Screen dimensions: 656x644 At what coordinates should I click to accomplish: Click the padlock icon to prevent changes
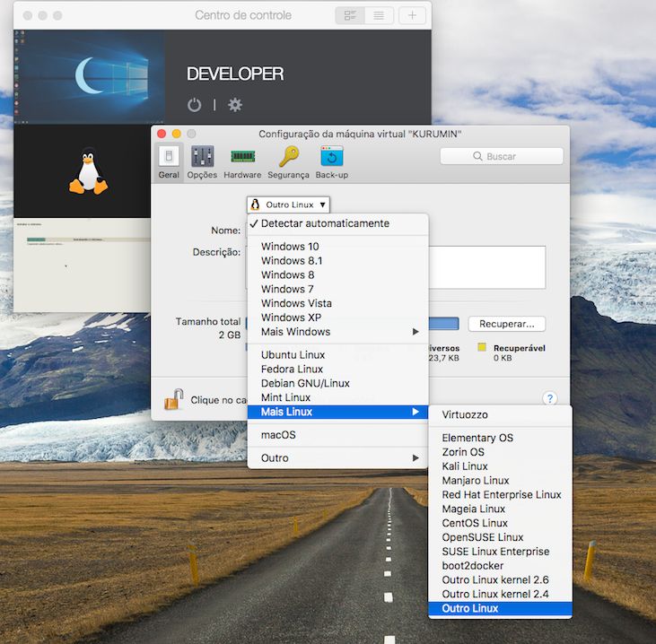173,399
